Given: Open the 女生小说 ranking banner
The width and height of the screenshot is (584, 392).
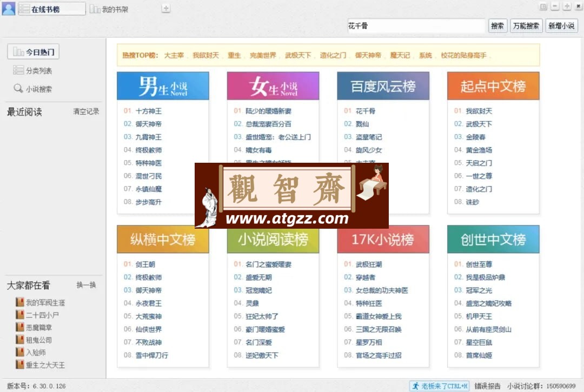Looking at the screenshot, I should 273,86.
